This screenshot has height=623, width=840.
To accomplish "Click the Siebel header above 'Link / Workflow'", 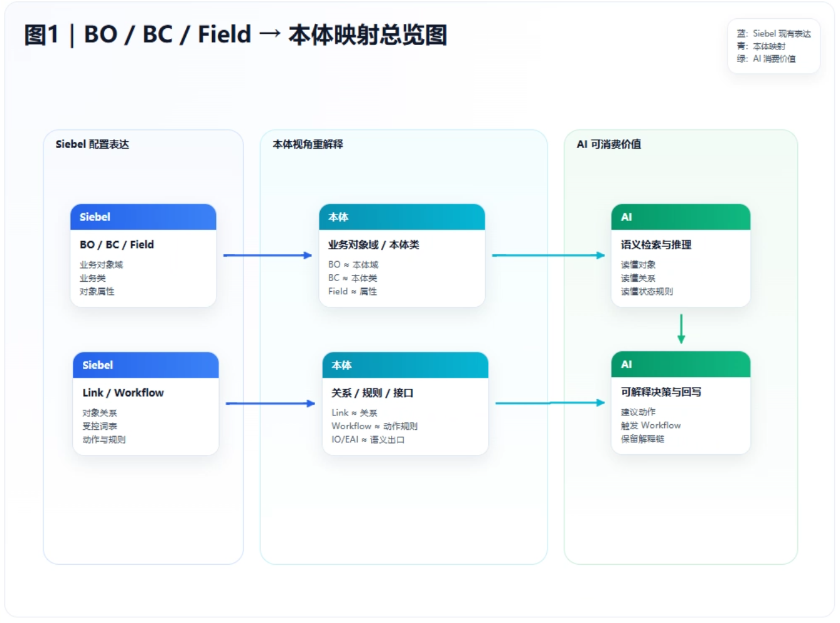I will (146, 365).
